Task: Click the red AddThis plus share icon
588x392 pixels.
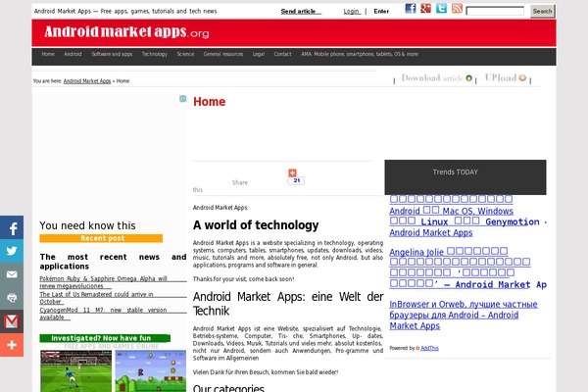Action: 292,172
